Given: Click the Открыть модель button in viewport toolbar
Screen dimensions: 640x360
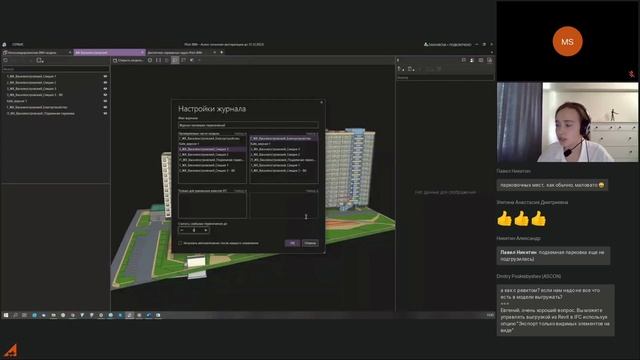Looking at the screenshot, I should (128, 60).
